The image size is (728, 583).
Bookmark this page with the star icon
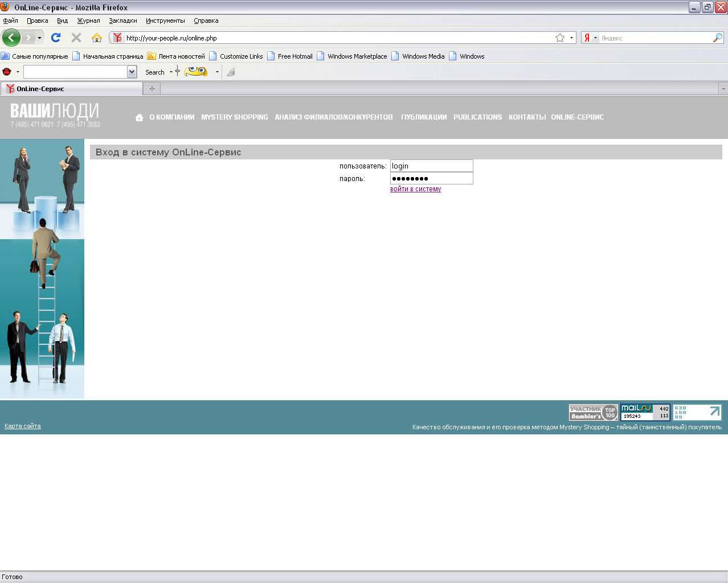click(x=560, y=38)
